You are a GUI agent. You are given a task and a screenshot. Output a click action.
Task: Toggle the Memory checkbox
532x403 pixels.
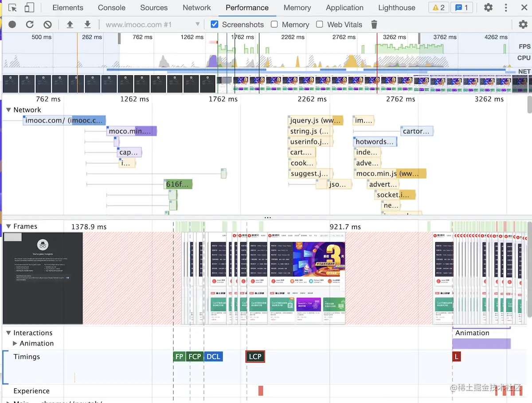point(274,24)
